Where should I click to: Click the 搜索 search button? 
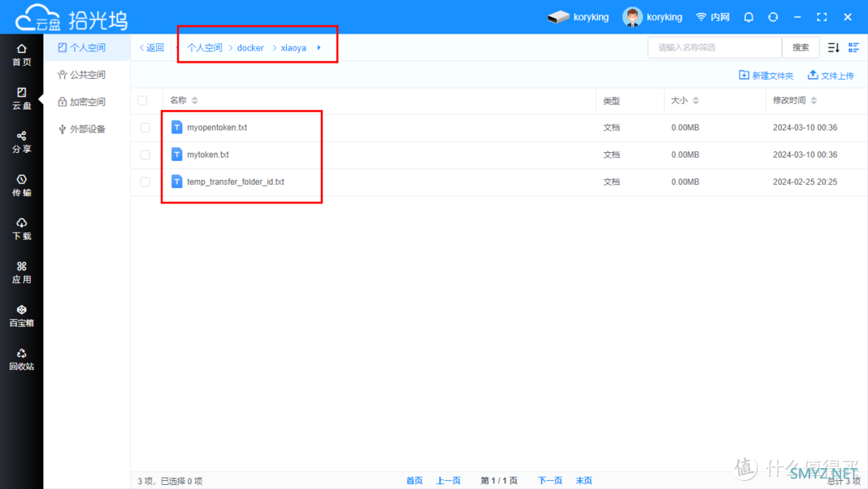click(x=800, y=47)
